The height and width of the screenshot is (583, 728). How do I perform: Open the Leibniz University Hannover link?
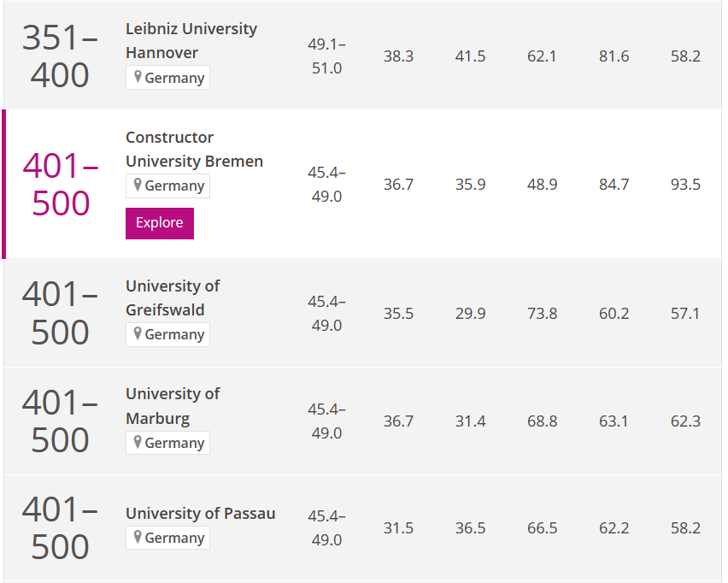point(191,40)
